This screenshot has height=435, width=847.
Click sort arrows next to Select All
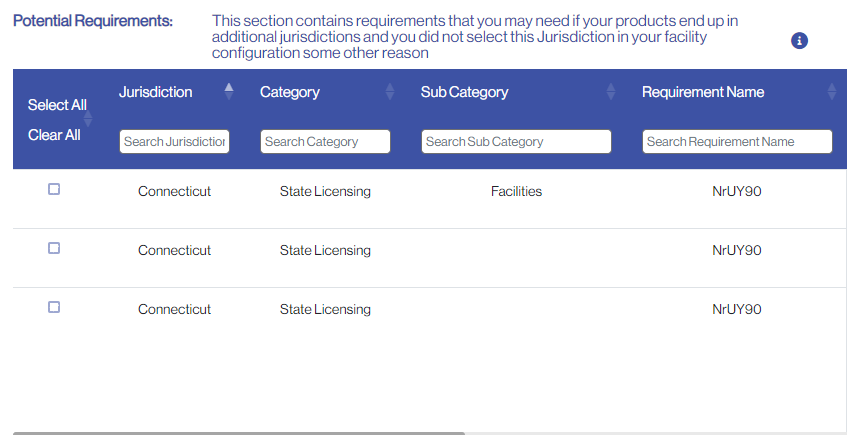tap(88, 119)
